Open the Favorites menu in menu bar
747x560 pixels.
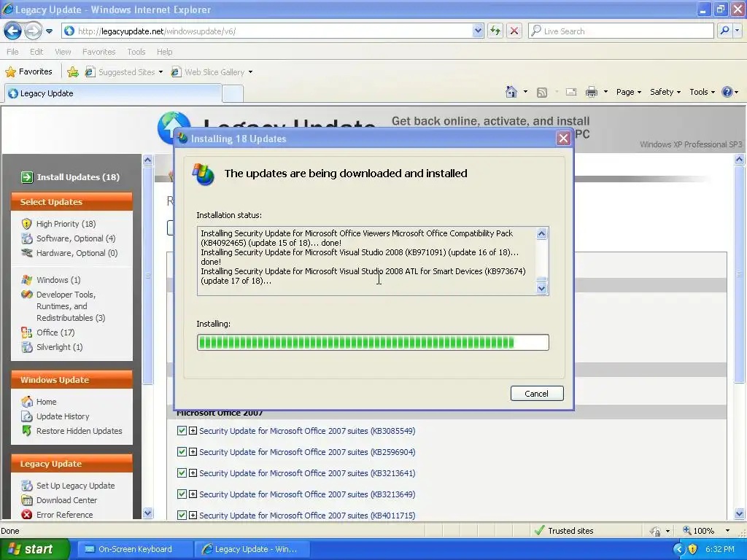point(98,52)
